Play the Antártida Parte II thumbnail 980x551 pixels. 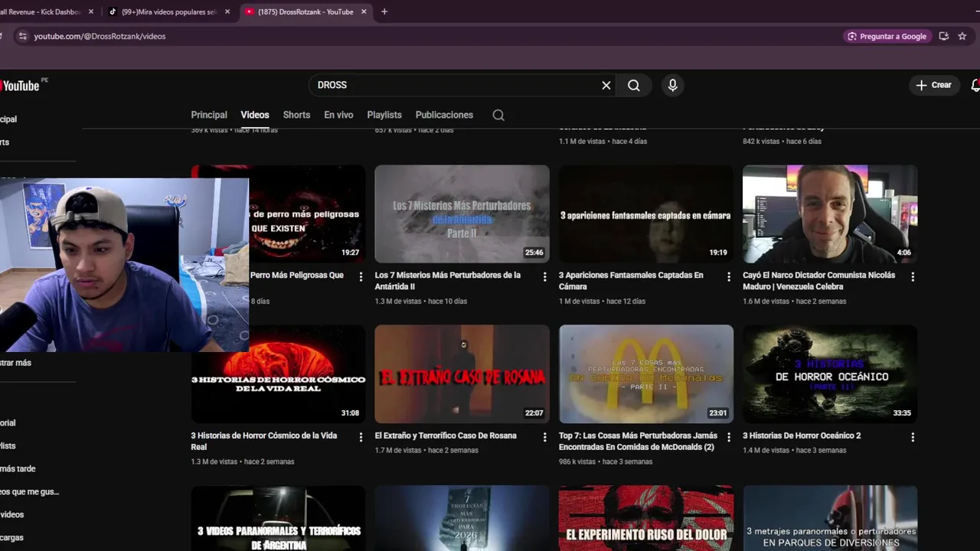tap(462, 214)
